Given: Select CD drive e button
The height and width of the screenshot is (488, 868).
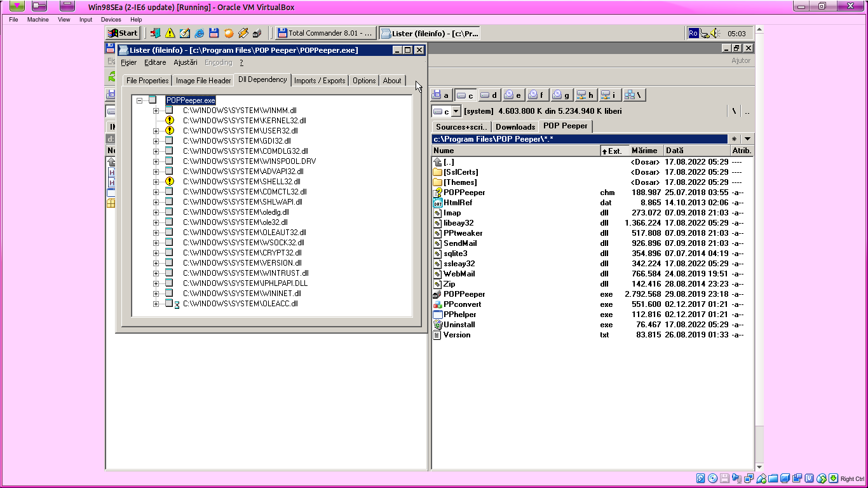Looking at the screenshot, I should [513, 95].
